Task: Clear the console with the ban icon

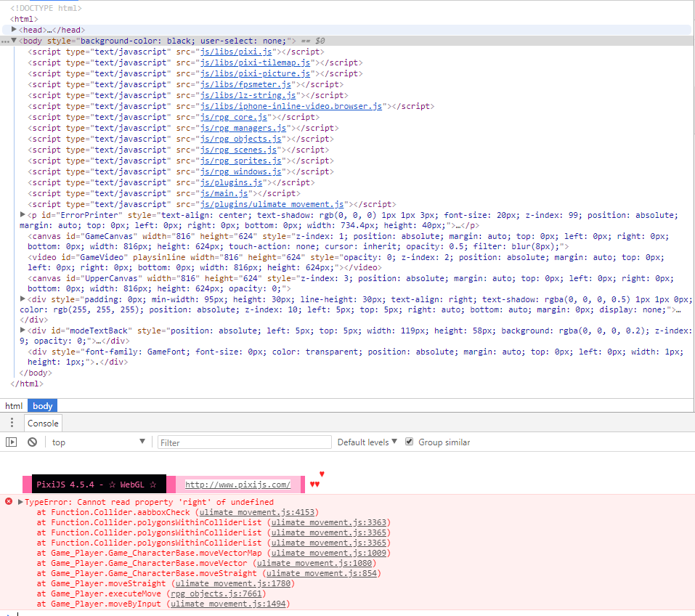Action: [x=33, y=442]
